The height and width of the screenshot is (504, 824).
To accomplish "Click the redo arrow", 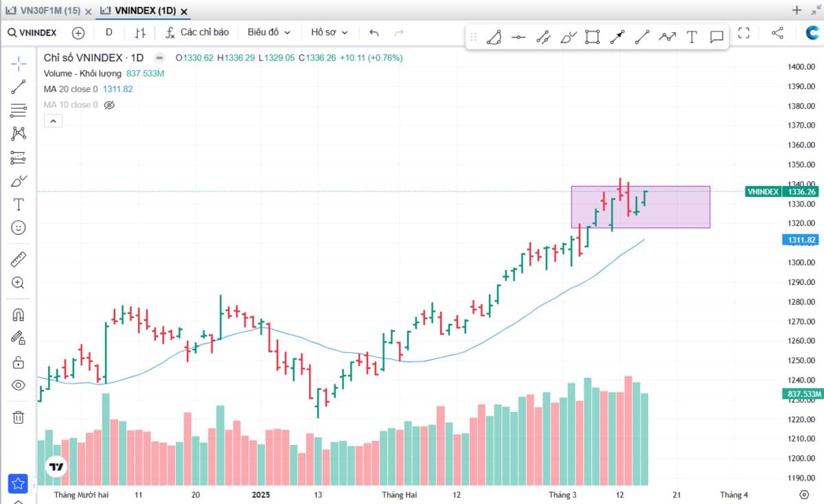I will point(399,32).
